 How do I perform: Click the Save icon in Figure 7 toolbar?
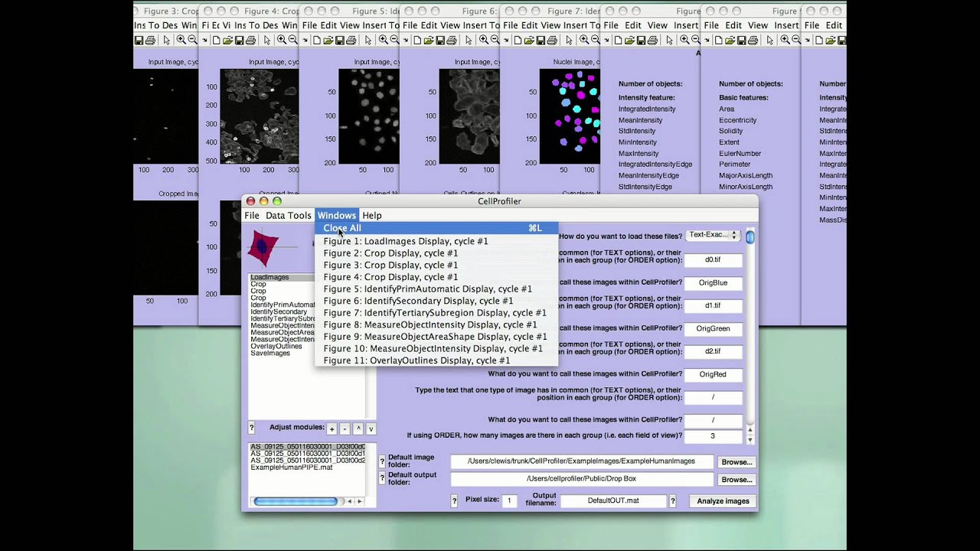[541, 40]
